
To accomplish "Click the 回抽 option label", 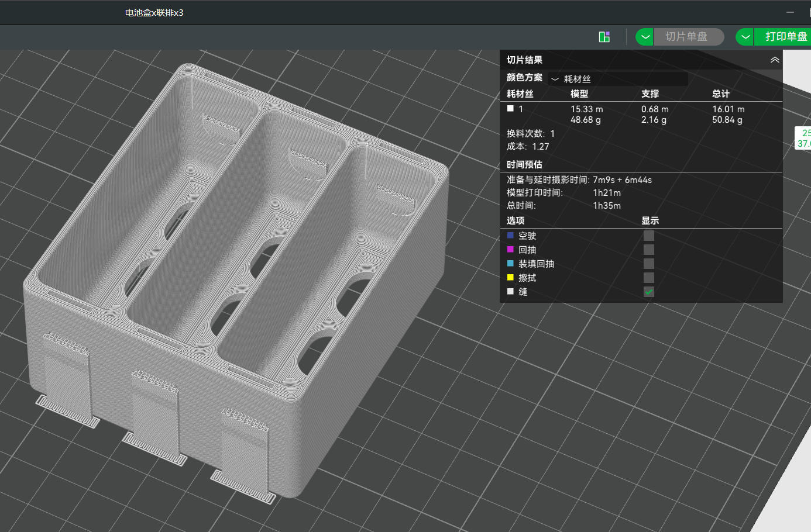I will tap(527, 250).
